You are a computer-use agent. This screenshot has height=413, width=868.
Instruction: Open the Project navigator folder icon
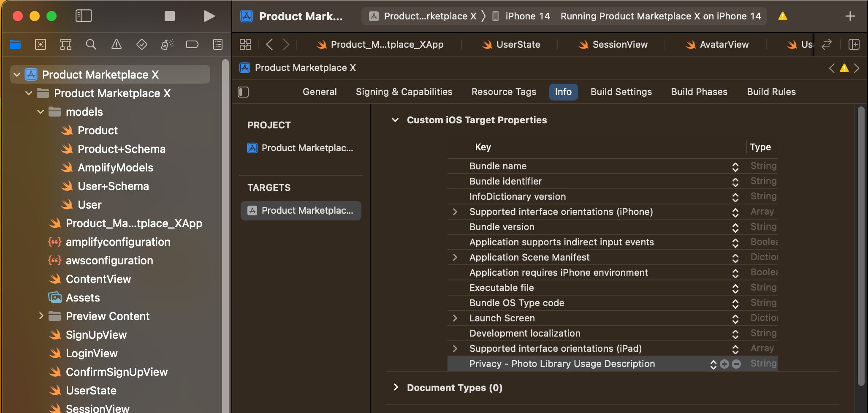[15, 44]
